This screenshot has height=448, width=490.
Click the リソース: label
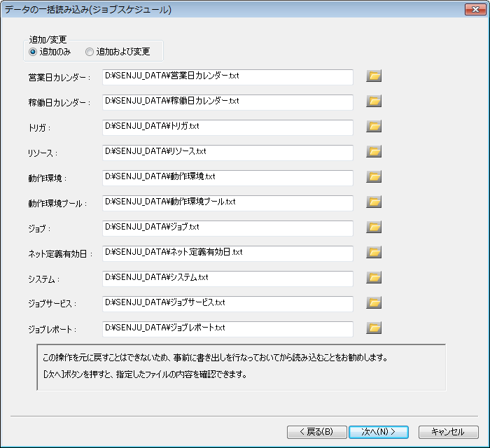(43, 153)
